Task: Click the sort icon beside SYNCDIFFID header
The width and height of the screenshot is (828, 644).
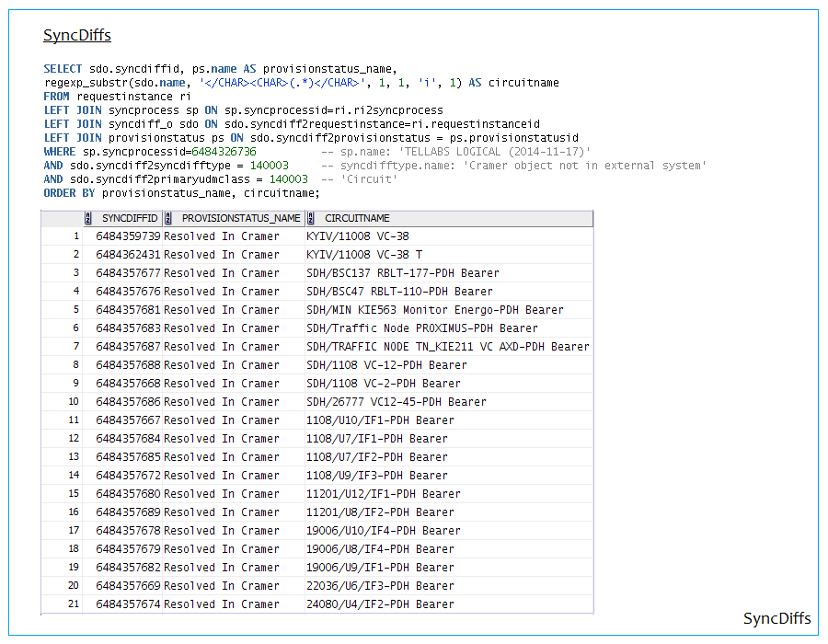Action: point(88,218)
